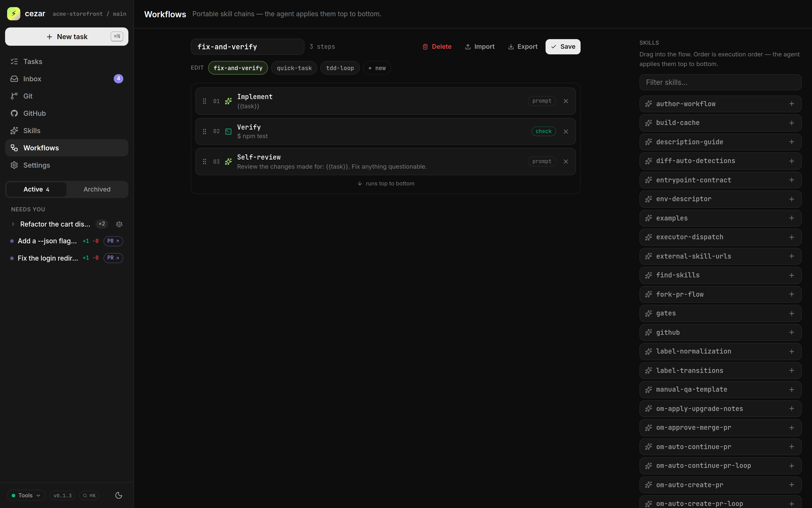Add the build-cache skill
The width and height of the screenshot is (812, 508).
(x=791, y=123)
